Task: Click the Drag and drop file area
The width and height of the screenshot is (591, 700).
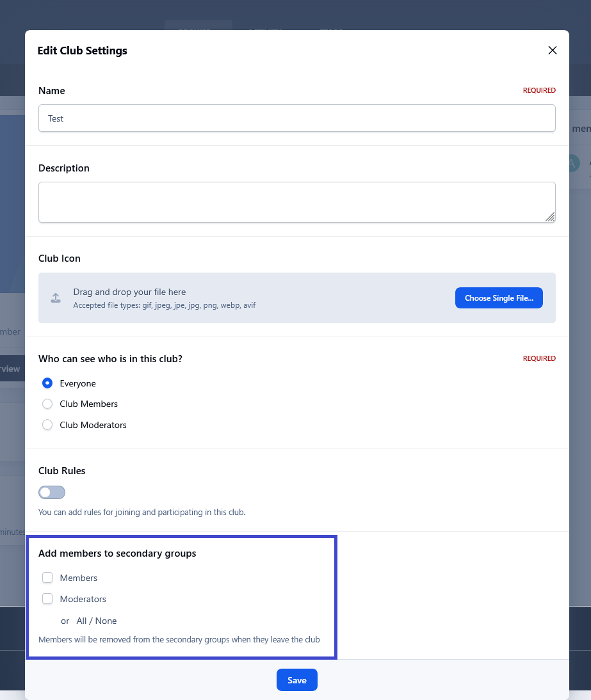Action: pos(256,298)
